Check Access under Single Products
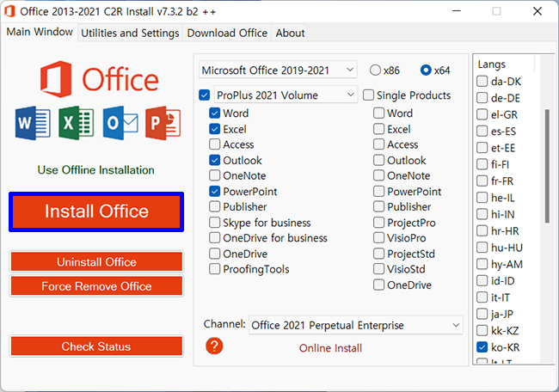Screen dimensions: 559x392 (x=378, y=144)
